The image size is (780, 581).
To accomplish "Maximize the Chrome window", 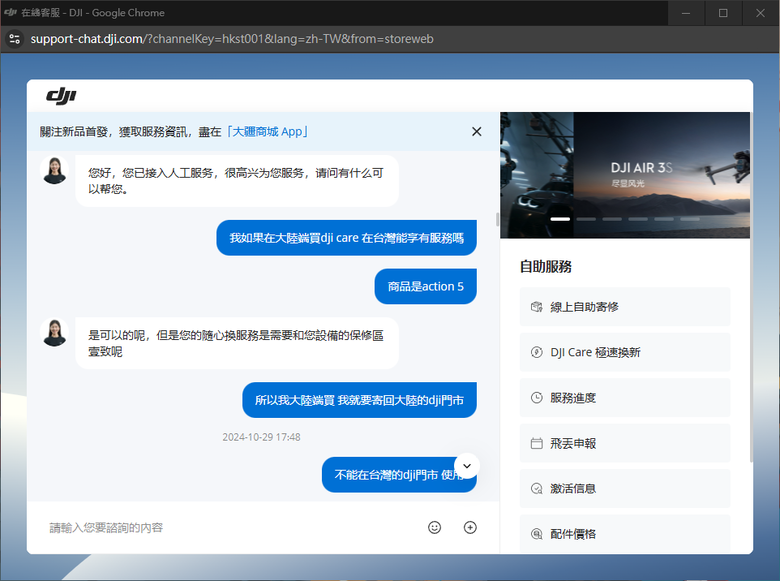I will click(x=723, y=13).
